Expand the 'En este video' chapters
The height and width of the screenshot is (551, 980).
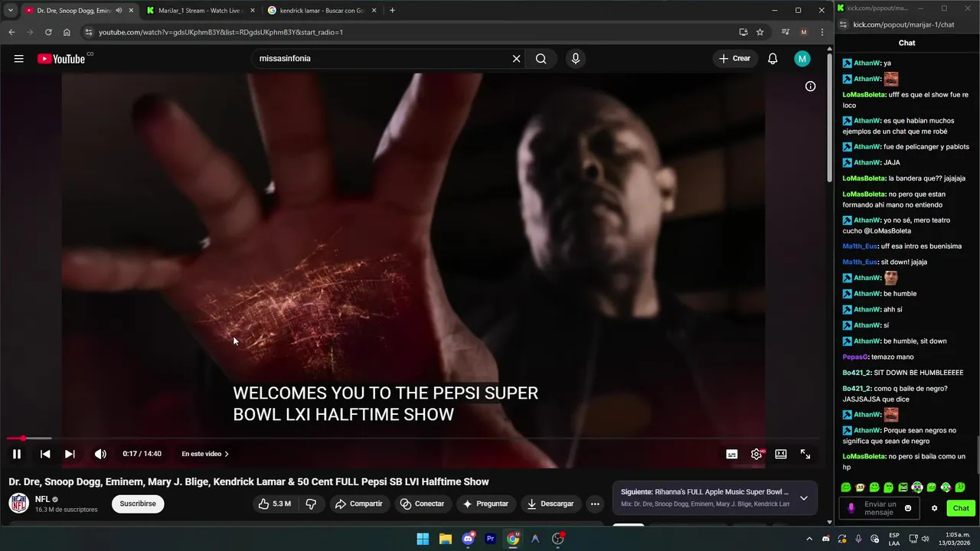[x=205, y=454]
